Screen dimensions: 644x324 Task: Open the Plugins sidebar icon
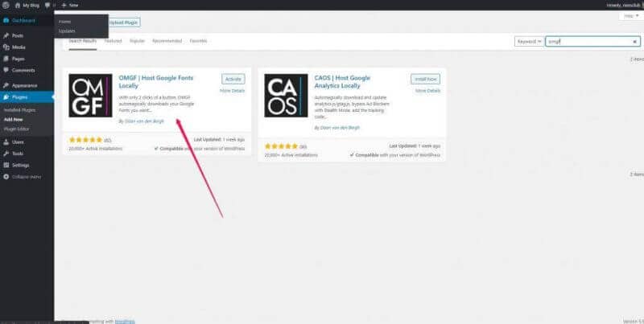tap(6, 97)
